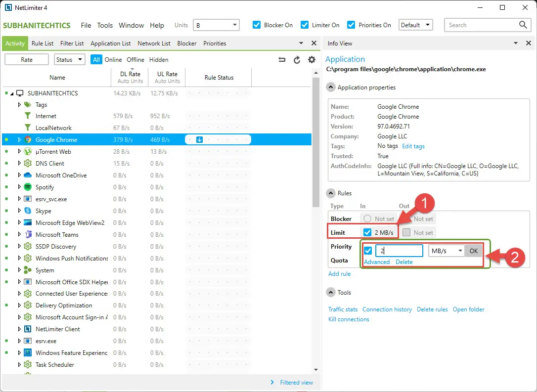This screenshot has width=537, height=392.
Task: Click the µTorrent Web icon
Action: click(28, 151)
